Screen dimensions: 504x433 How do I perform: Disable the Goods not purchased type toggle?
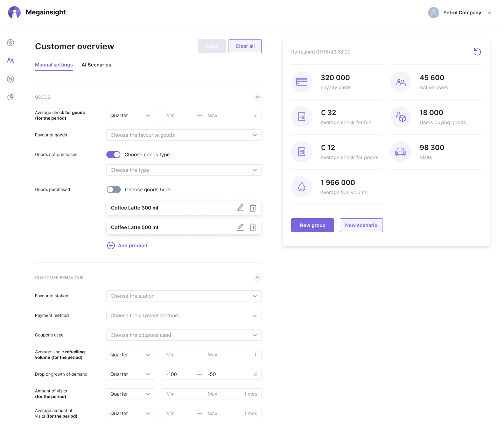tap(113, 155)
